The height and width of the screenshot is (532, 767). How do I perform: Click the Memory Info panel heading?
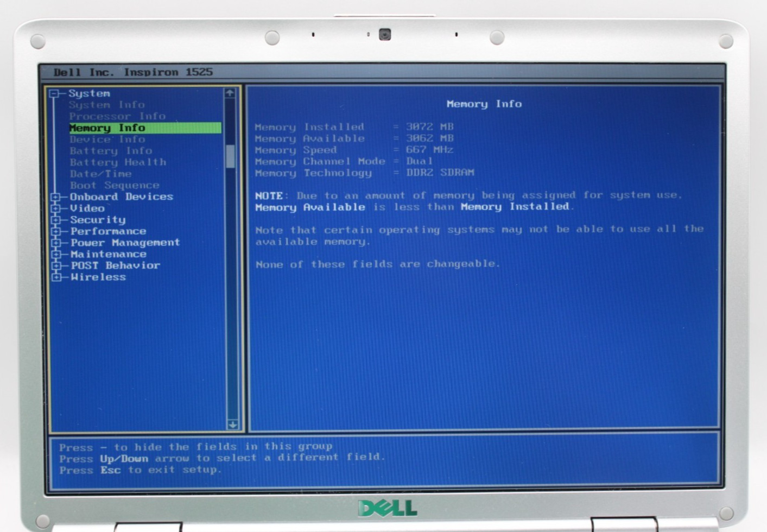(x=484, y=104)
